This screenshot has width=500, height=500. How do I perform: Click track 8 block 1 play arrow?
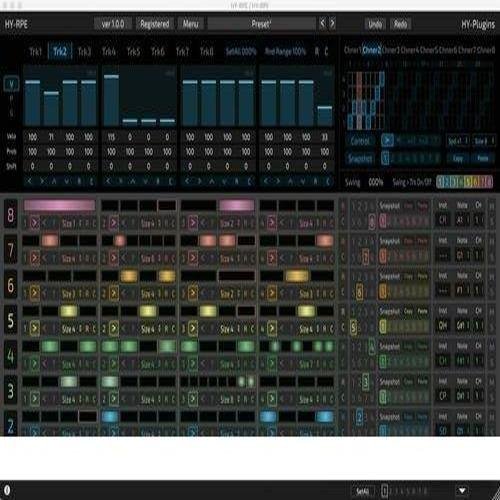tap(34, 223)
